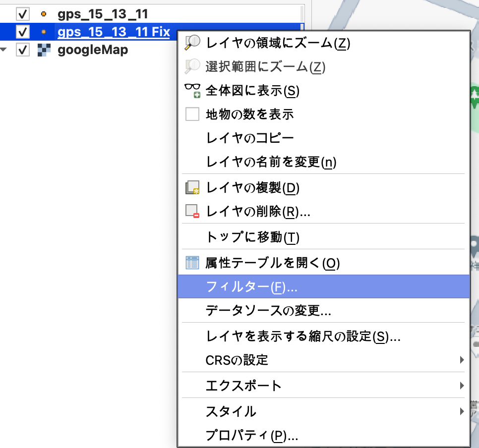This screenshot has height=448, width=479.
Task: Select the gps_15_13_11 layer name
Action: point(103,14)
